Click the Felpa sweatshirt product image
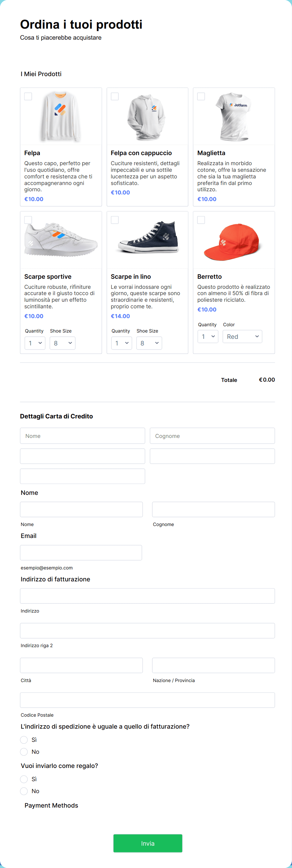The height and width of the screenshot is (868, 292). point(61,117)
